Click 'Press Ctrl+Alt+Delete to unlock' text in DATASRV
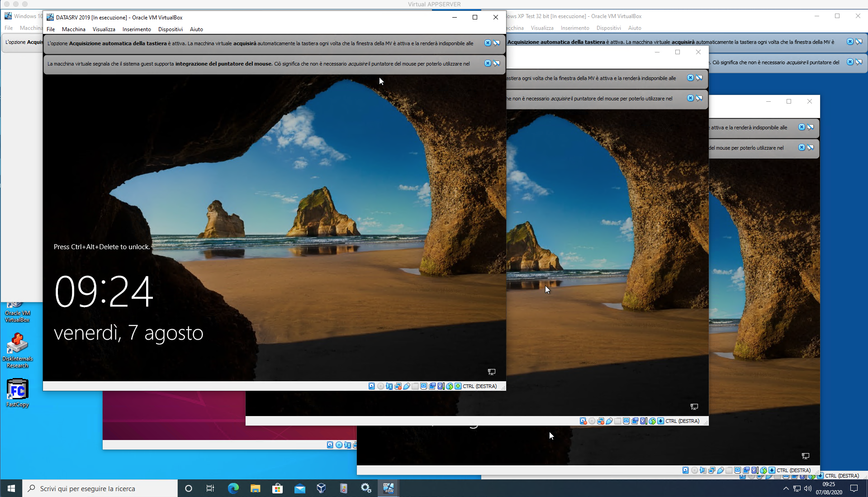 point(102,247)
